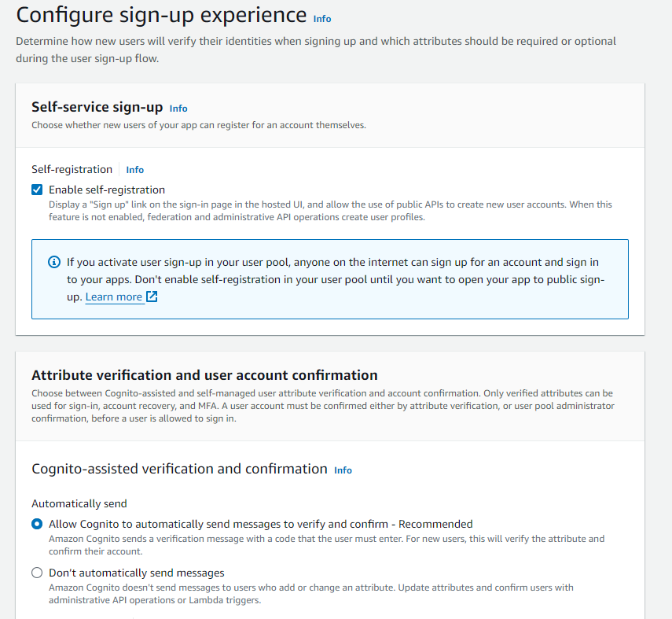The width and height of the screenshot is (672, 619).
Task: Click Info next to the Self-registration label
Action: tap(134, 169)
